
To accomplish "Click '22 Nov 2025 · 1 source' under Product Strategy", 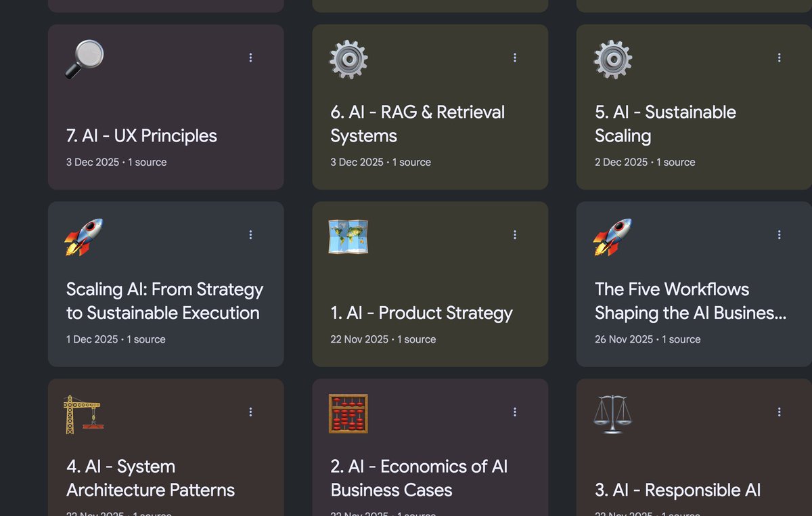I will [x=383, y=339].
